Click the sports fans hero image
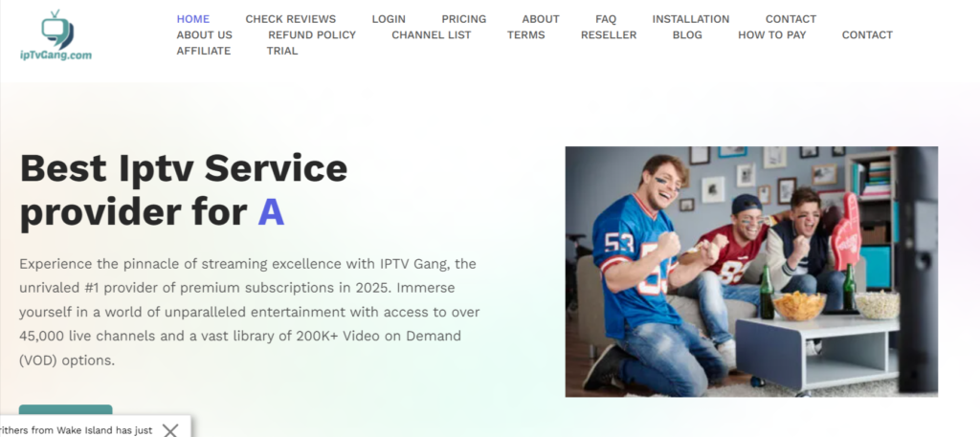 751,272
